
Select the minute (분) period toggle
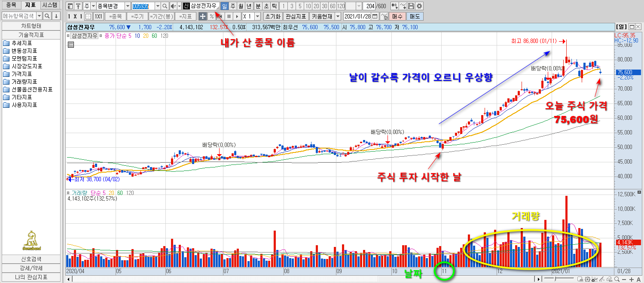258,6
